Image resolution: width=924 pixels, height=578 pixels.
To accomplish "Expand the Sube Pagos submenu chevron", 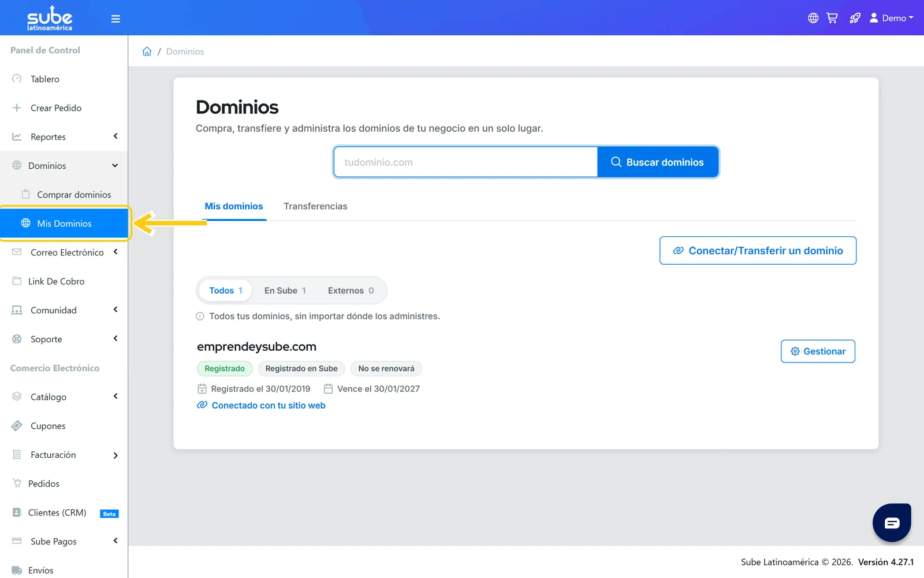I will [x=115, y=541].
